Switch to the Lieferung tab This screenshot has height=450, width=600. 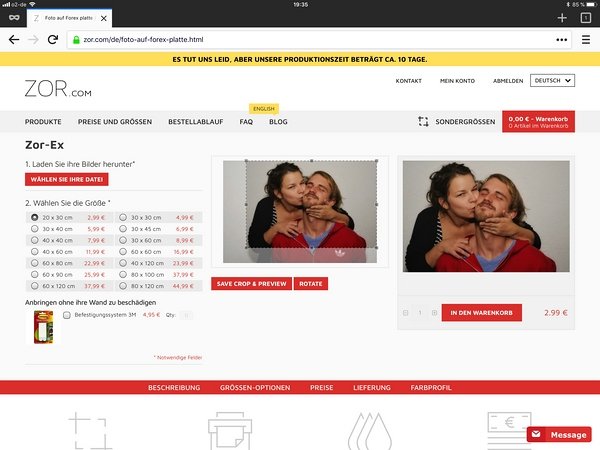click(372, 388)
